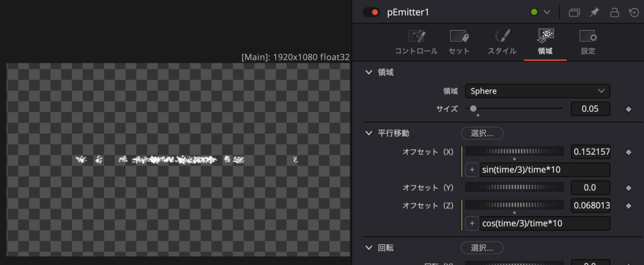The height and width of the screenshot is (265, 644).
Task: Click the サイズ slider handle
Action: [473, 109]
